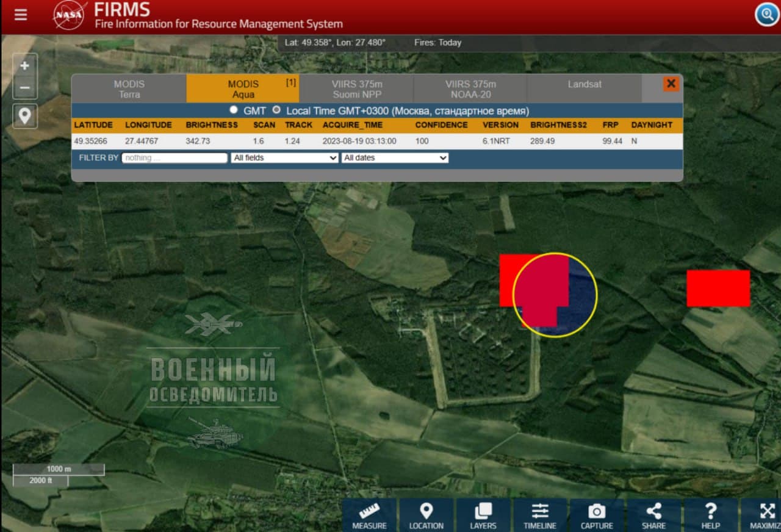Open the Measure tool
Screen dimensions: 781x532
pos(369,516)
